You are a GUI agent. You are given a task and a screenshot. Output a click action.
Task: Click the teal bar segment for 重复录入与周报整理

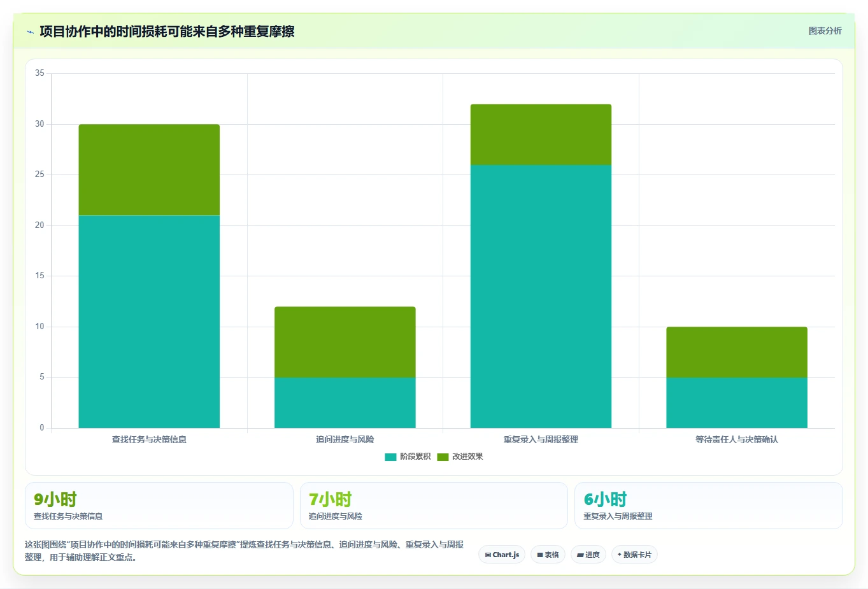tap(541, 296)
